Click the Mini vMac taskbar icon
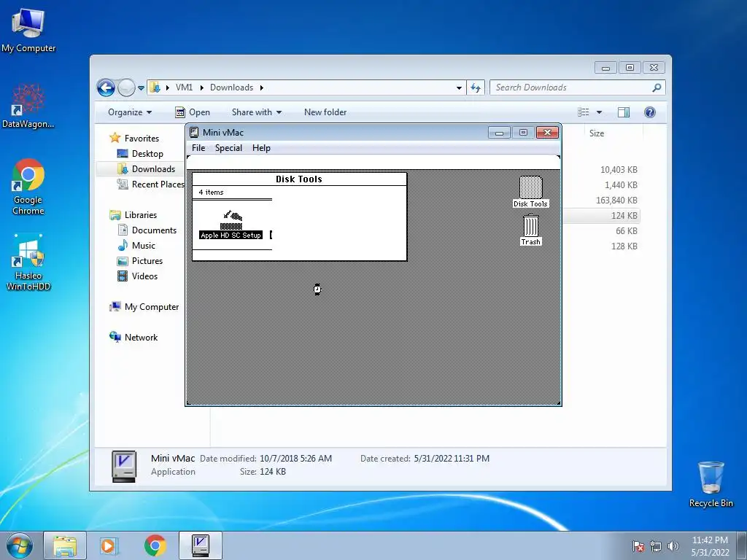The height and width of the screenshot is (560, 747). click(201, 545)
